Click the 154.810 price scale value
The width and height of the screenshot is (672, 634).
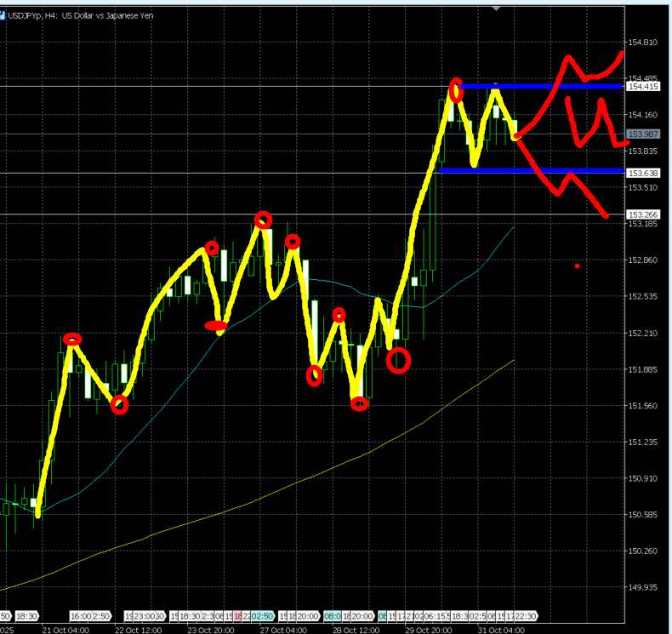click(643, 42)
